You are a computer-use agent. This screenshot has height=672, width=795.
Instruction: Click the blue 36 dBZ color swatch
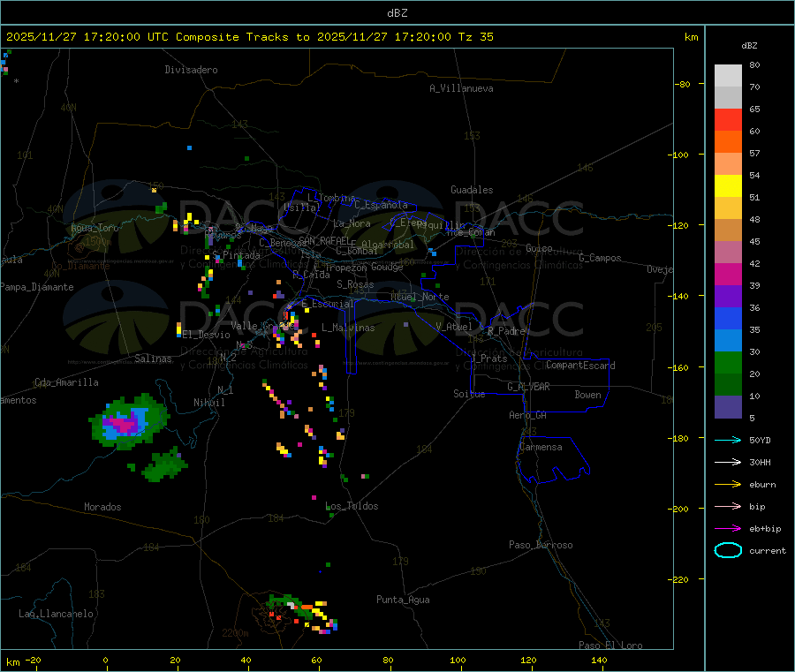coord(728,318)
